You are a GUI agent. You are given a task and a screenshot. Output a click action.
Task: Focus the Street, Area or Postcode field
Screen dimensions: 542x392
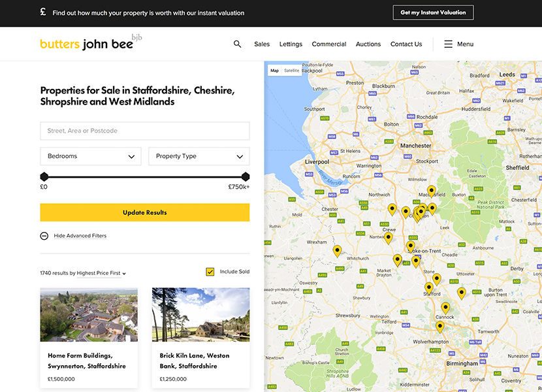(145, 131)
